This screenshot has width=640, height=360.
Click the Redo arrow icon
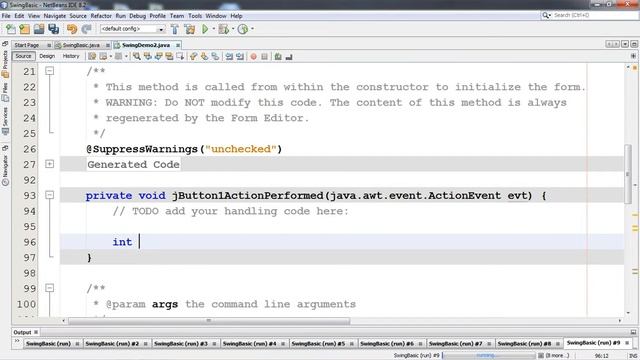[86, 29]
